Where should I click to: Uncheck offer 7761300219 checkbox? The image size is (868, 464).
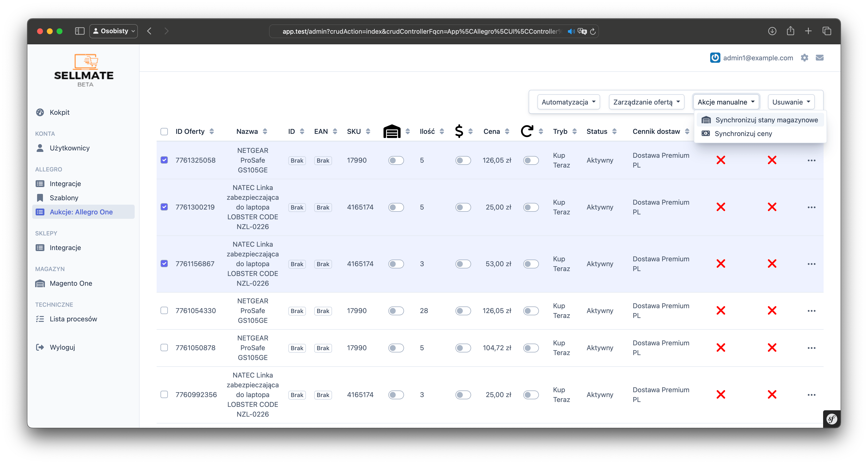tap(164, 207)
